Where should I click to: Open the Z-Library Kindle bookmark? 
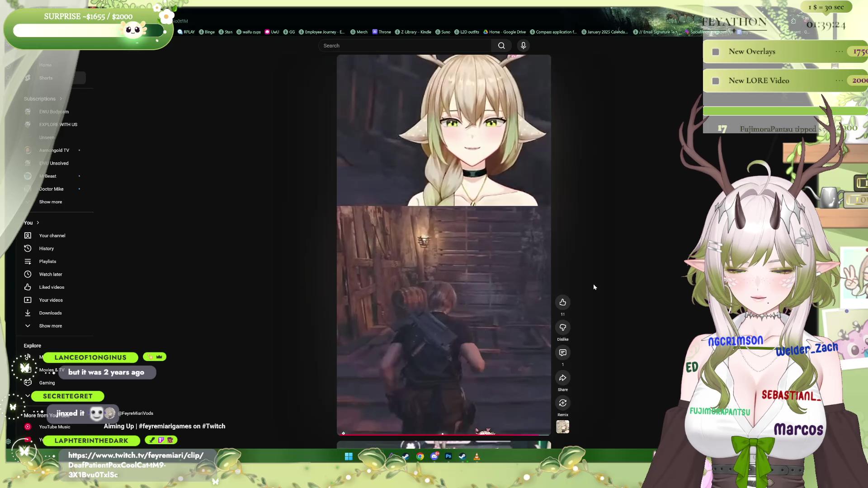(413, 32)
